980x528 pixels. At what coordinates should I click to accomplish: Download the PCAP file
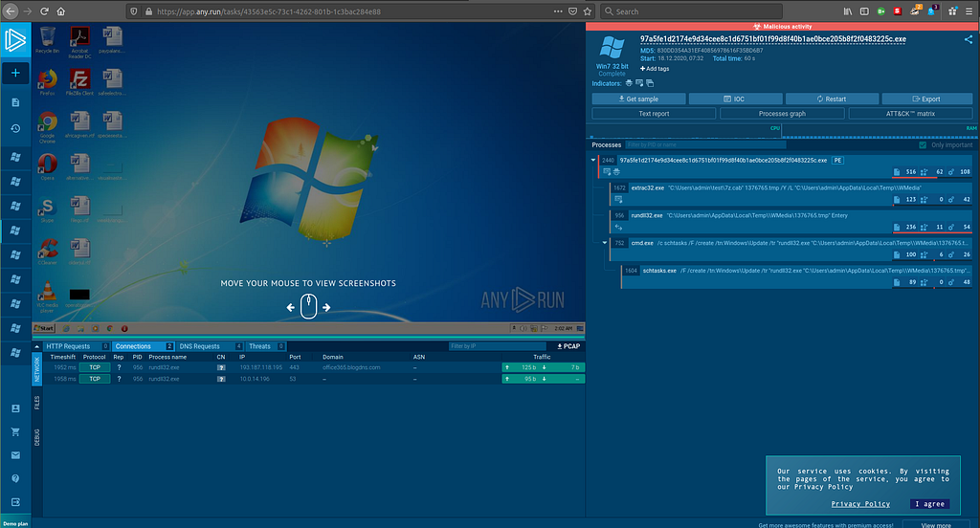[x=568, y=346]
